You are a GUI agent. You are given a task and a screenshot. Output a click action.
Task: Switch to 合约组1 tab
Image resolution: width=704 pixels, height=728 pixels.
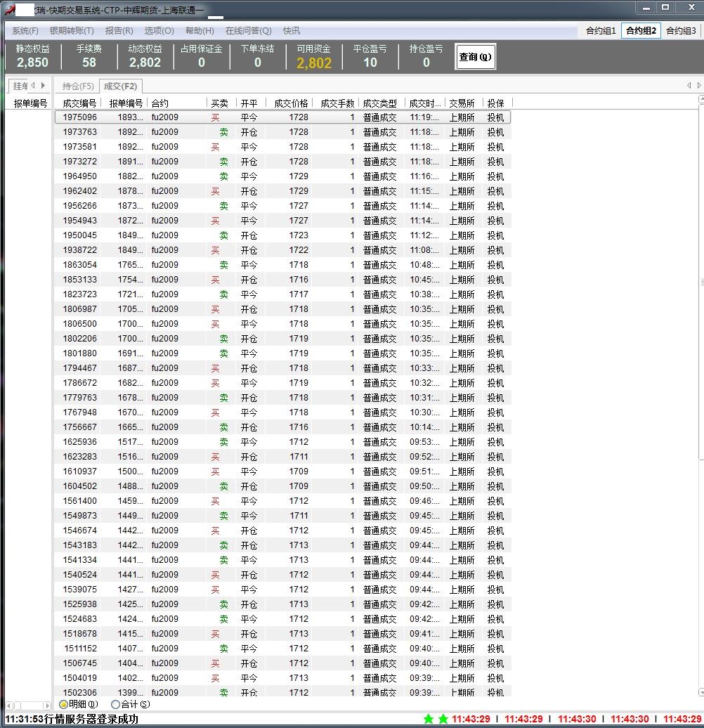(x=601, y=31)
